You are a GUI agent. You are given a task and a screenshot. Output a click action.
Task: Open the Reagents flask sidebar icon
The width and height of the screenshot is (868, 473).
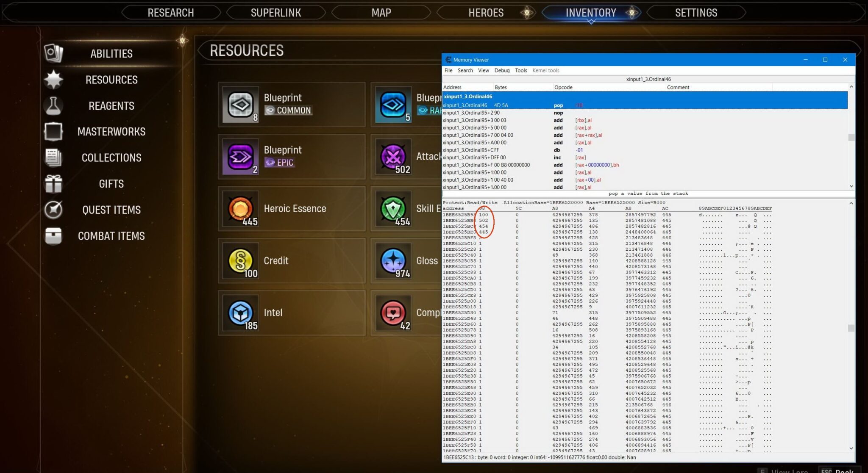point(53,105)
